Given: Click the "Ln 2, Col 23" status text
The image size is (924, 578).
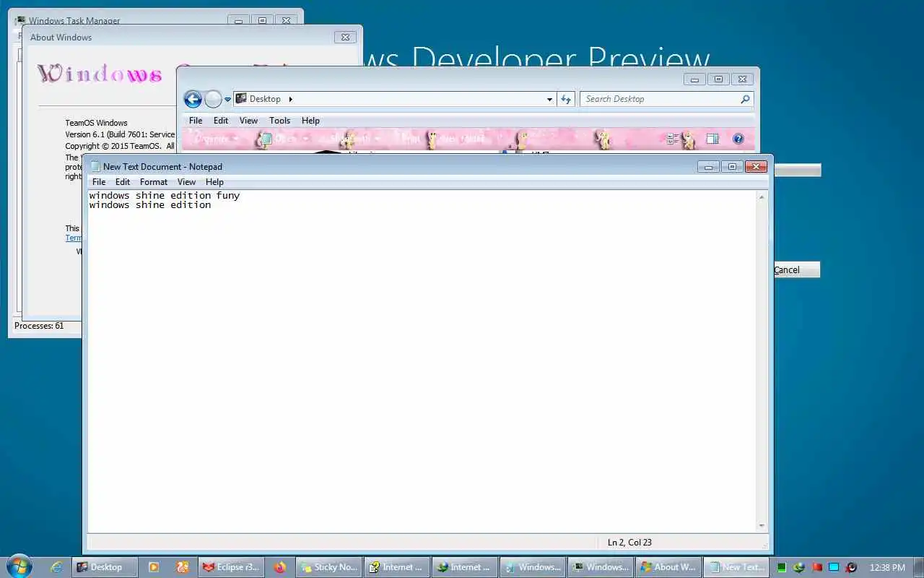Looking at the screenshot, I should click(629, 543).
